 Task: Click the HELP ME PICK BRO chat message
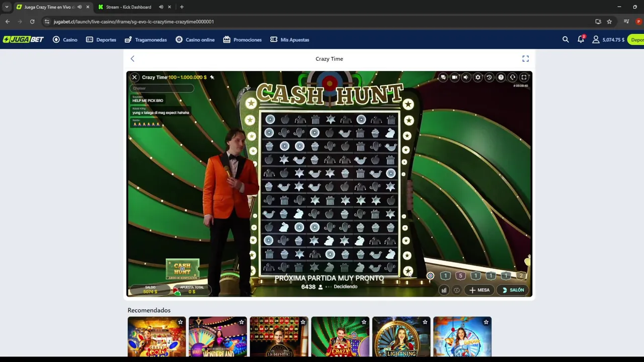coord(147,101)
